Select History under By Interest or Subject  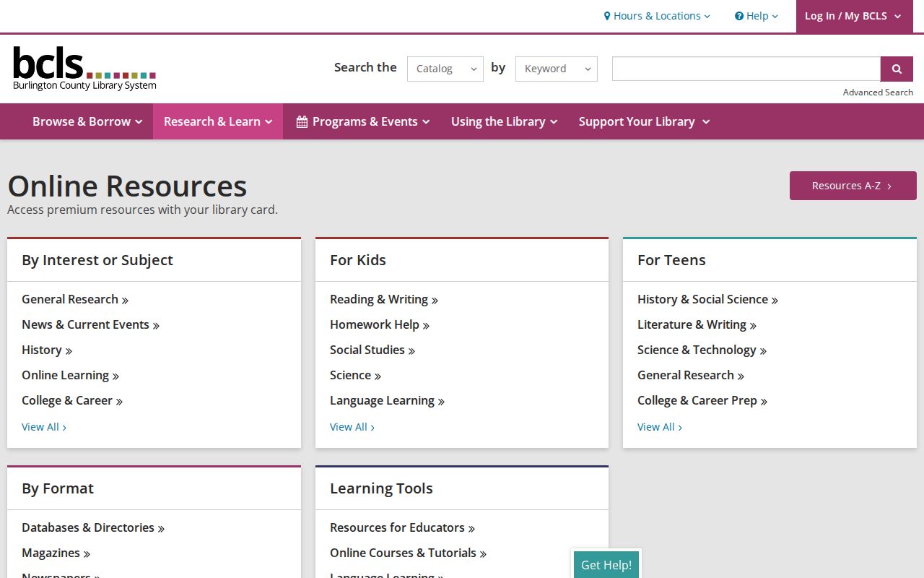(47, 350)
